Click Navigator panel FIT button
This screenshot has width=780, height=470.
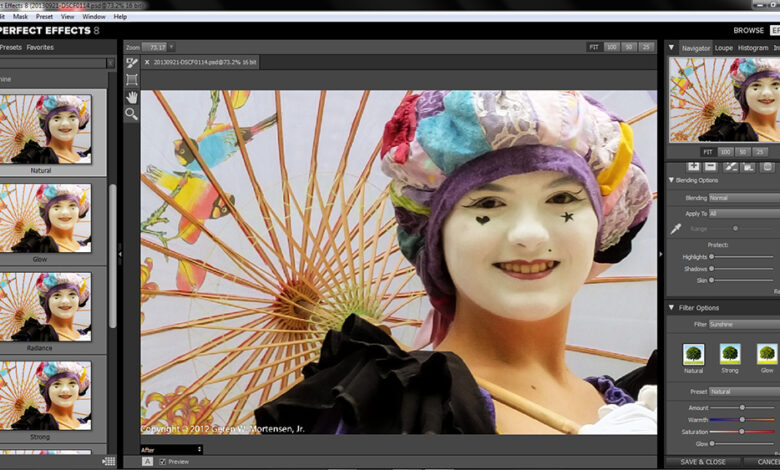(x=707, y=152)
